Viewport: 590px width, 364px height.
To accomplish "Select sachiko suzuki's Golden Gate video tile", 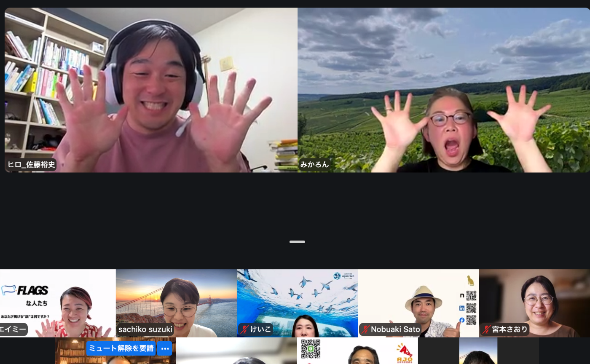I will pos(176,303).
